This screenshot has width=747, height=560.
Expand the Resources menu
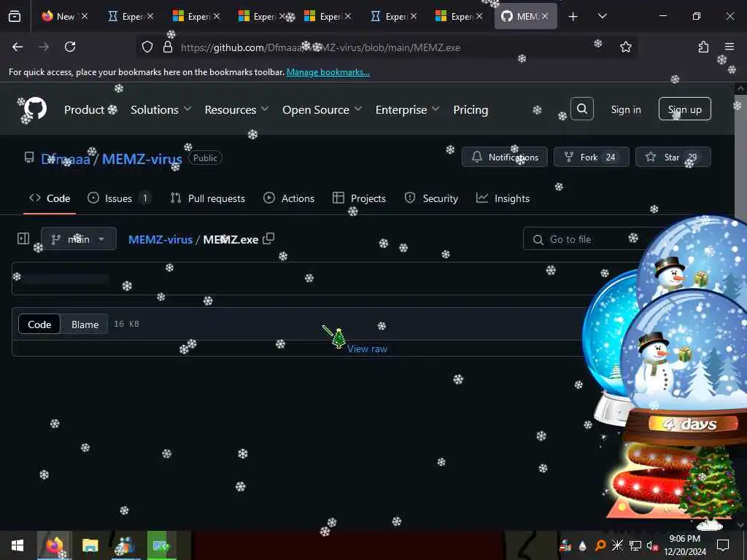tap(237, 109)
